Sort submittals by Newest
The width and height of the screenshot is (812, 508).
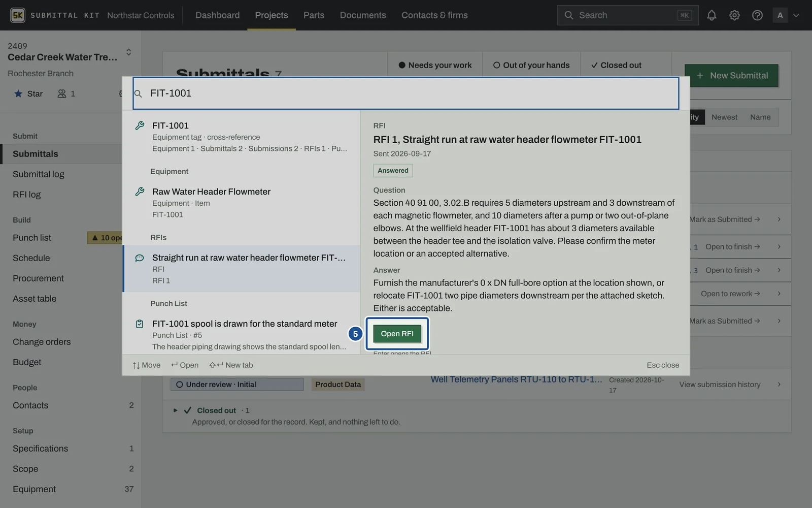pos(724,117)
